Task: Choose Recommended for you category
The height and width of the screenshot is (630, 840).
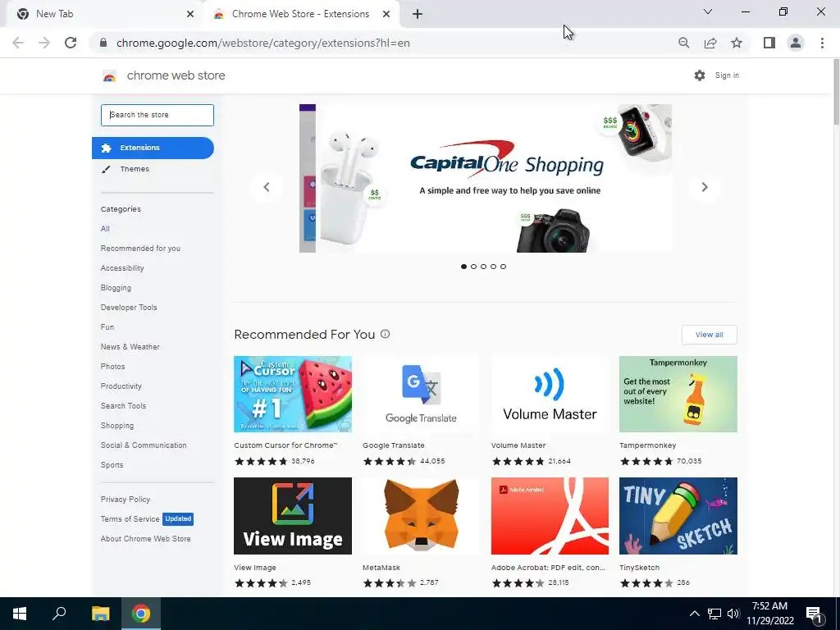Action: coord(140,249)
